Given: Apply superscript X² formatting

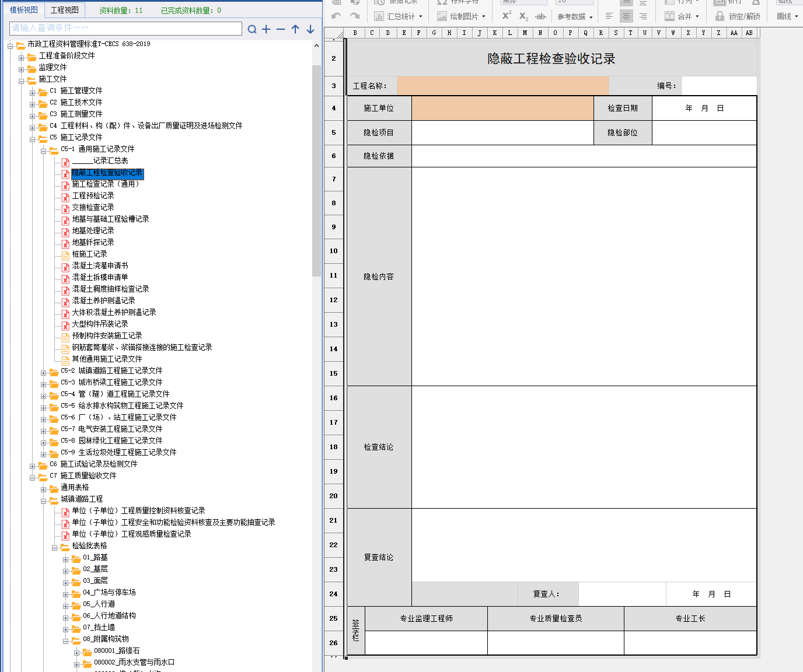Looking at the screenshot, I should tap(507, 16).
